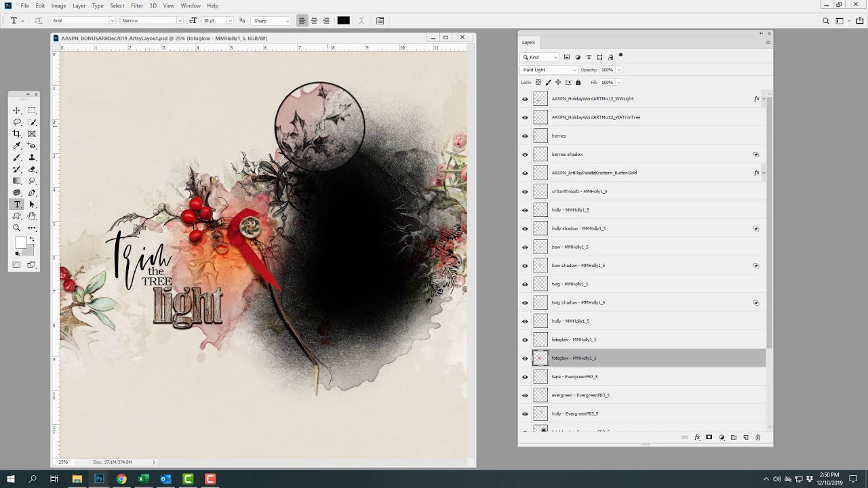
Task: Open the Filter menu
Action: click(x=137, y=5)
